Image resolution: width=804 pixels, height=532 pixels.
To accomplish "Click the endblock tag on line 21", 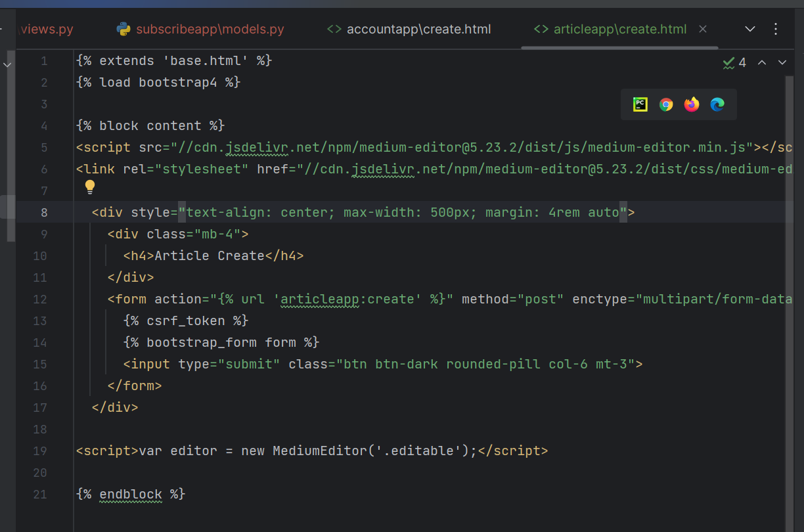I will (x=131, y=494).
